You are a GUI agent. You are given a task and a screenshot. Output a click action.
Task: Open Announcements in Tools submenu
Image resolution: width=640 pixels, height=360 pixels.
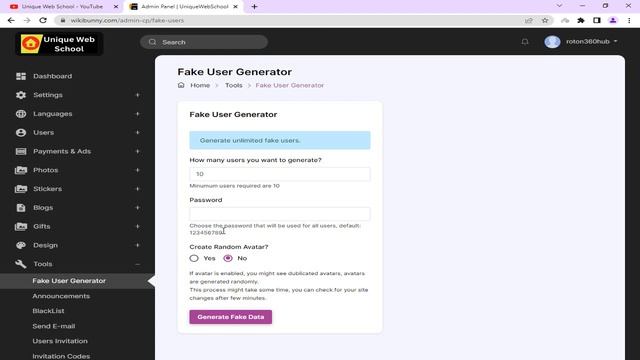coord(61,296)
